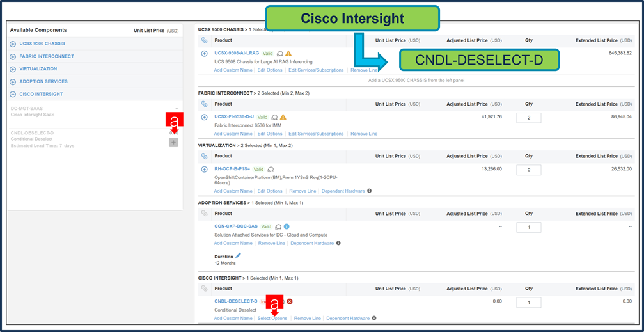
Task: Click the red error icon beside CNDL-DESELECT-D
Action: tap(290, 301)
